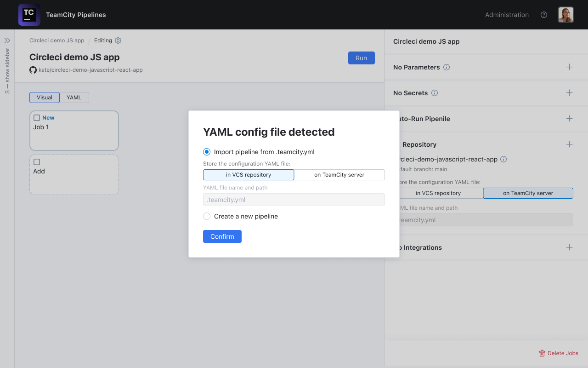588x368 pixels.
Task: Choose in VCS repository in dialog
Action: tap(249, 175)
